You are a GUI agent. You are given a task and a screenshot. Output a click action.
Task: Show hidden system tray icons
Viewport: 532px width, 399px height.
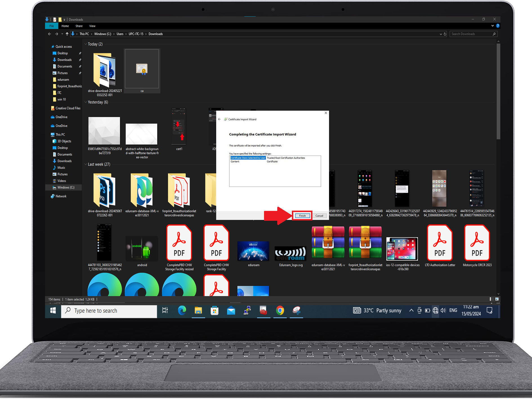(x=411, y=311)
